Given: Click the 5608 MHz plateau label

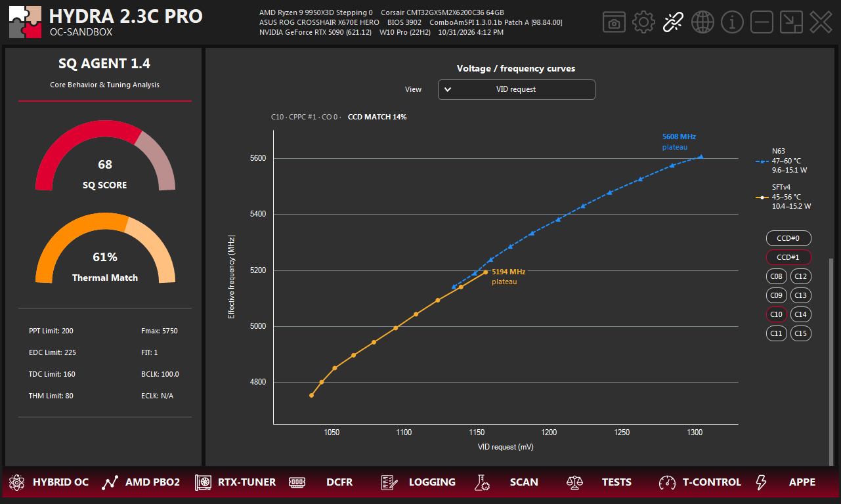Looking at the screenshot, I should tap(679, 142).
